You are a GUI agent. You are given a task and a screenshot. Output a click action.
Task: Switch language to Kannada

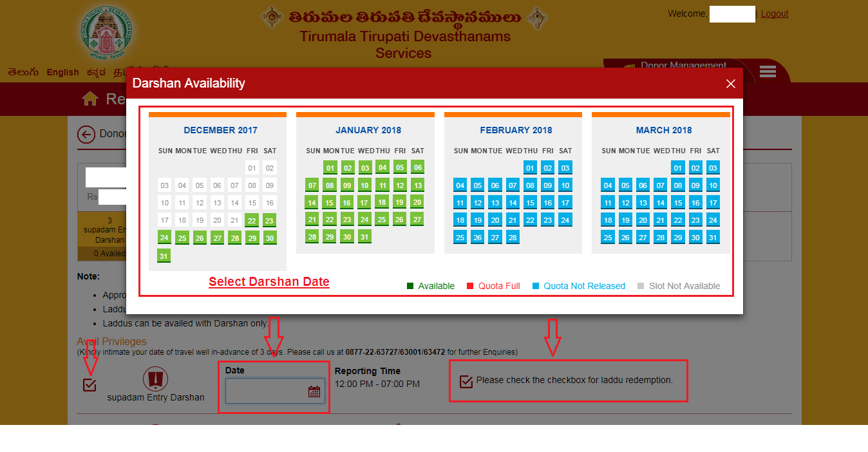(97, 72)
